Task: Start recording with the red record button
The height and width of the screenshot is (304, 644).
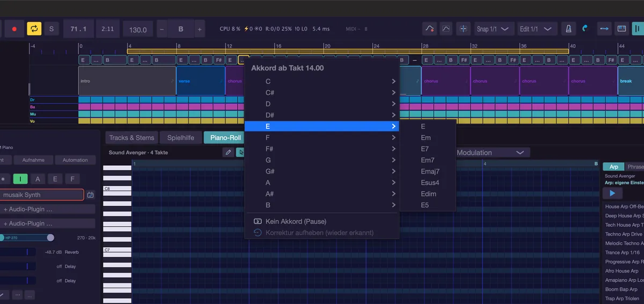Action: tap(14, 28)
